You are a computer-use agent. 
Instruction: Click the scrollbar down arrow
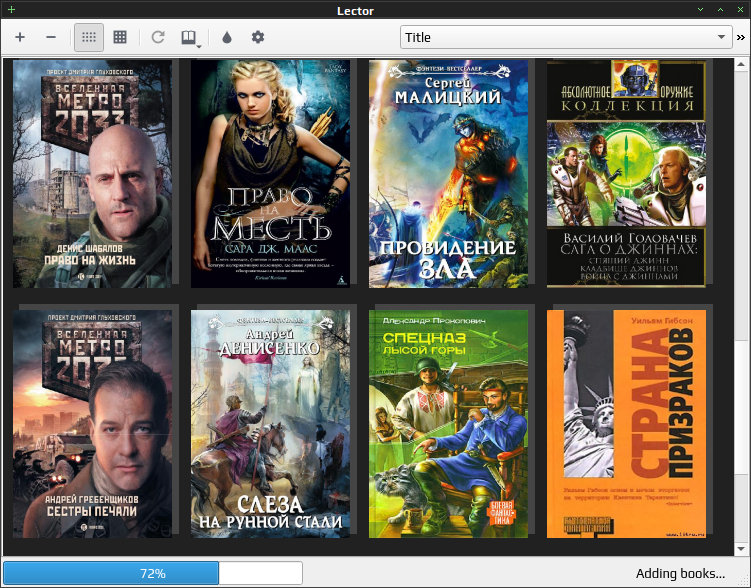tap(741, 549)
